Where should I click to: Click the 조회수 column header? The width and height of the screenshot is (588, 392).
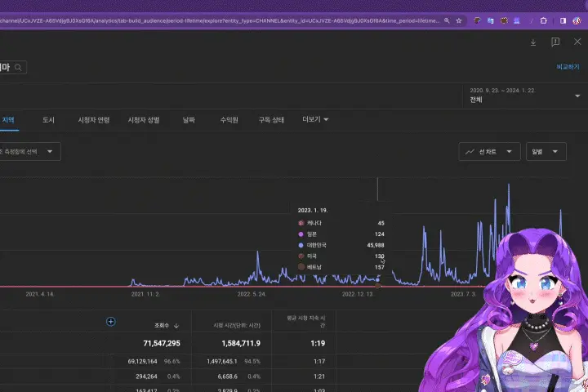click(x=162, y=326)
